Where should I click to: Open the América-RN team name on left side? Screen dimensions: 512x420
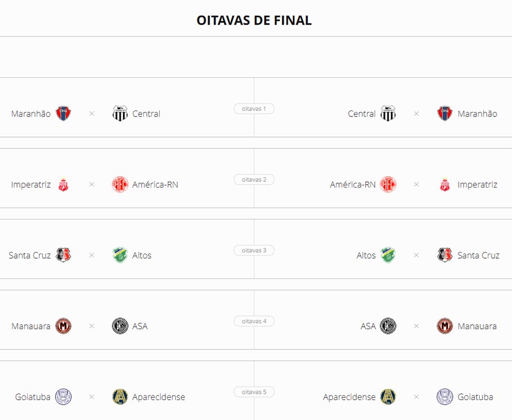click(x=155, y=185)
